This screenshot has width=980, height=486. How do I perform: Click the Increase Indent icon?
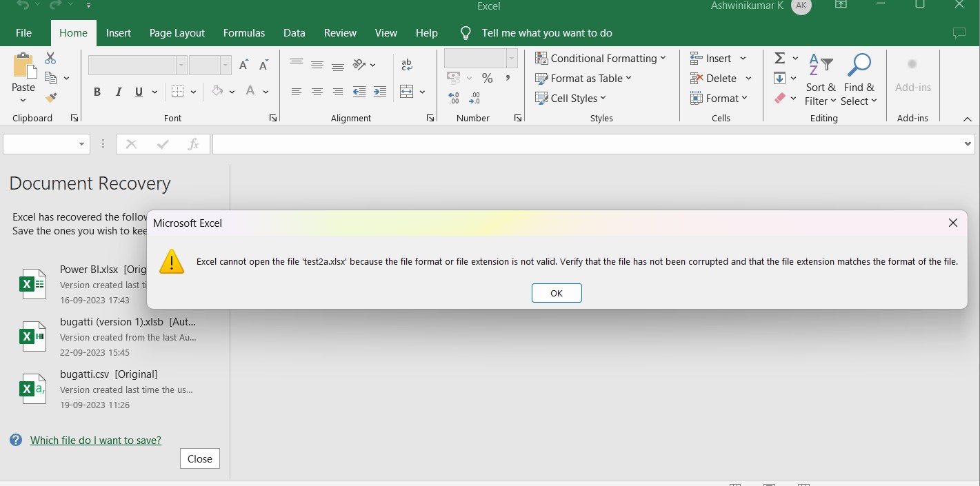coord(380,92)
